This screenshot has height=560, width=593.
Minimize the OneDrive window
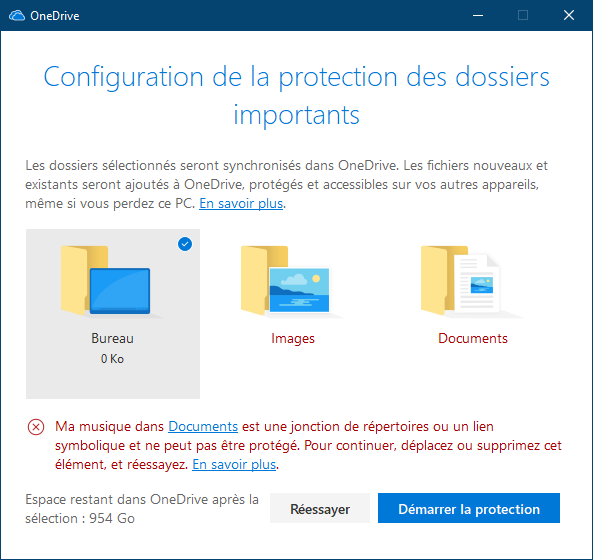pos(478,16)
